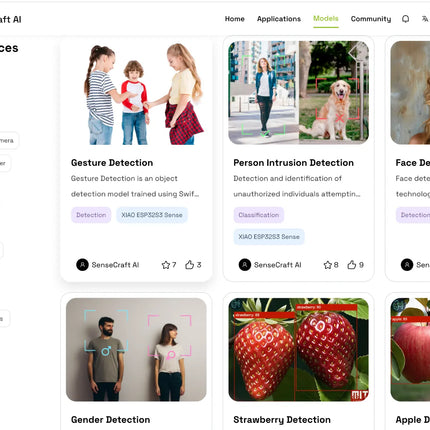Click XIAO ESP32S3 Sense tag on Gesture card

152,215
